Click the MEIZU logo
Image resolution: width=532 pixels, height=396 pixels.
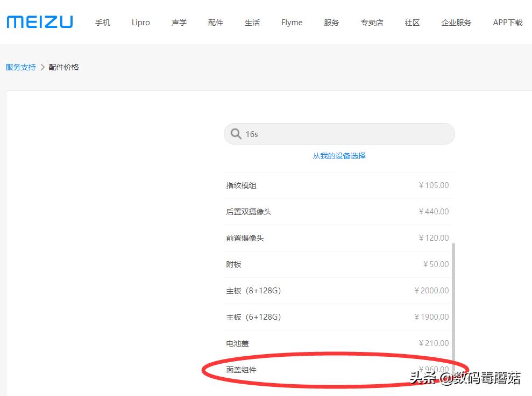coord(39,21)
